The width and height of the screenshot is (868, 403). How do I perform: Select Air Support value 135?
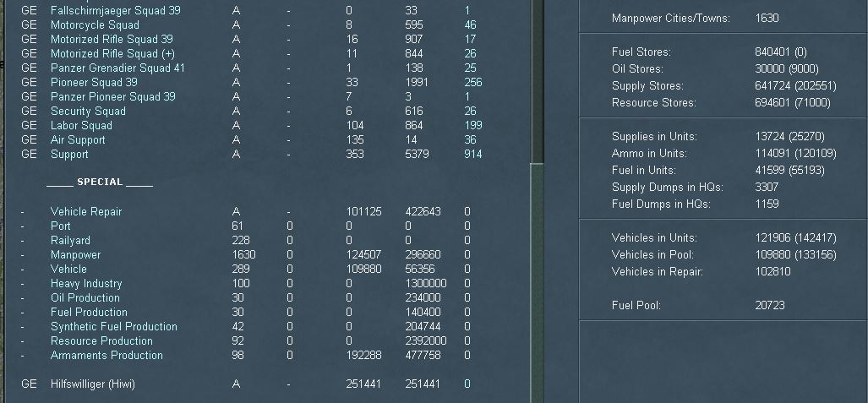pyautogui.click(x=355, y=140)
